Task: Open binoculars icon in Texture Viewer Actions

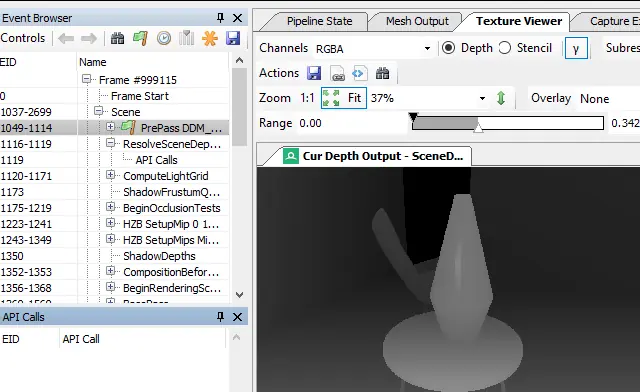Action: (382, 74)
